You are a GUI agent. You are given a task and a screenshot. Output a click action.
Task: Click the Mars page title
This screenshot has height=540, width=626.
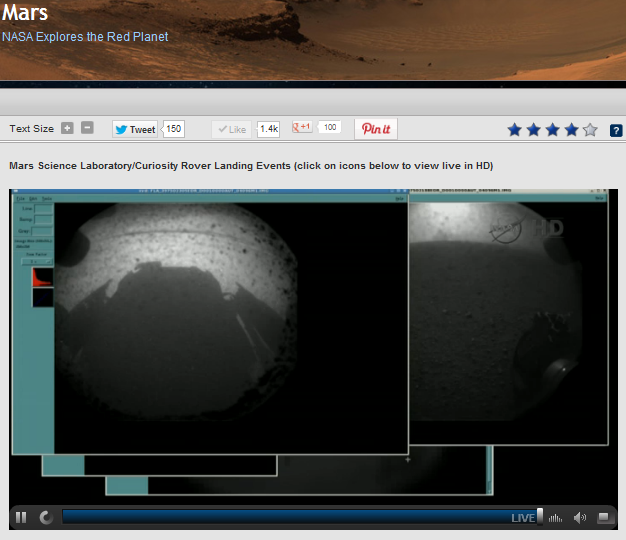click(25, 13)
